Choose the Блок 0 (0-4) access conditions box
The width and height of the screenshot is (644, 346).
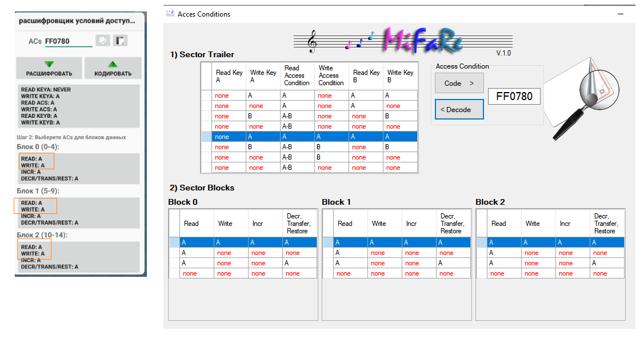(78, 169)
